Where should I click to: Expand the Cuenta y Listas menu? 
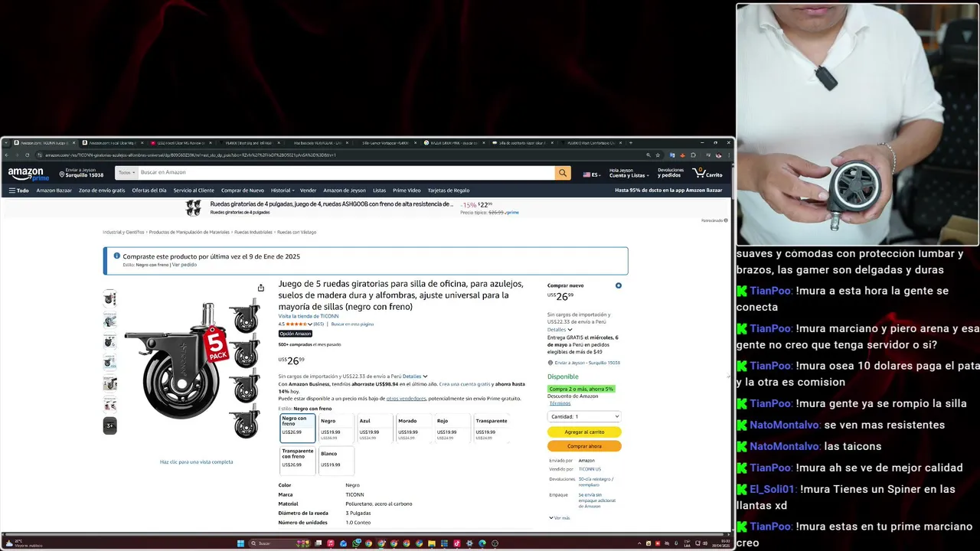tap(629, 173)
